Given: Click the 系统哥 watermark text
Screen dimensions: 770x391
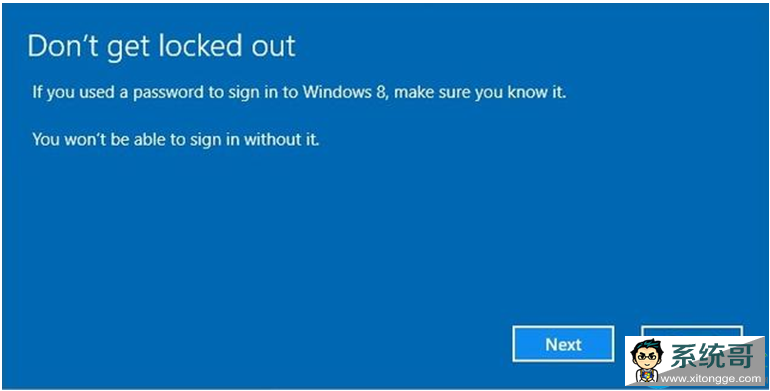Looking at the screenshot, I should pyautogui.click(x=712, y=356).
